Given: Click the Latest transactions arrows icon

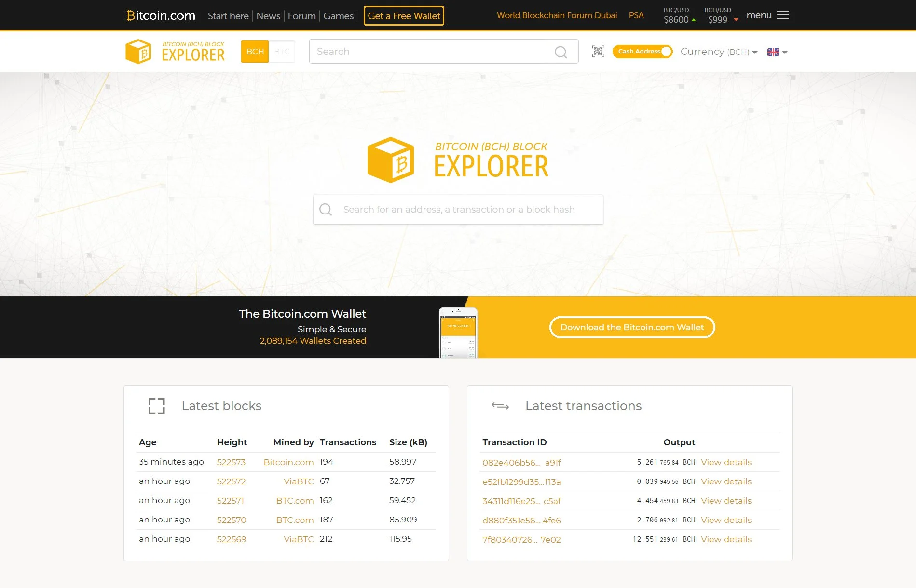Looking at the screenshot, I should click(x=500, y=406).
